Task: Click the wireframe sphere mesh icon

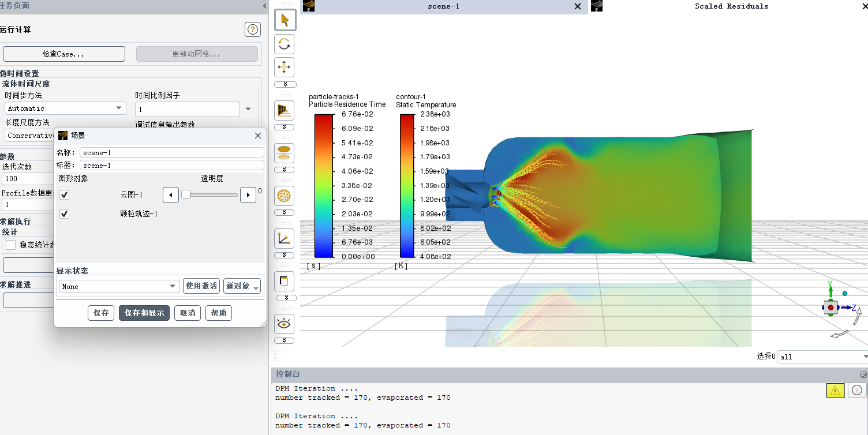Action: 284,196
